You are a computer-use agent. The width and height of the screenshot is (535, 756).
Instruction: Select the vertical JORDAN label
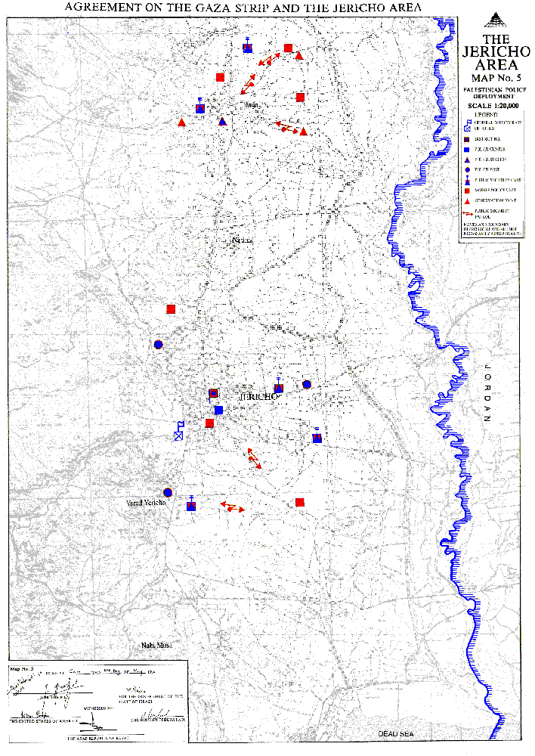click(x=487, y=393)
